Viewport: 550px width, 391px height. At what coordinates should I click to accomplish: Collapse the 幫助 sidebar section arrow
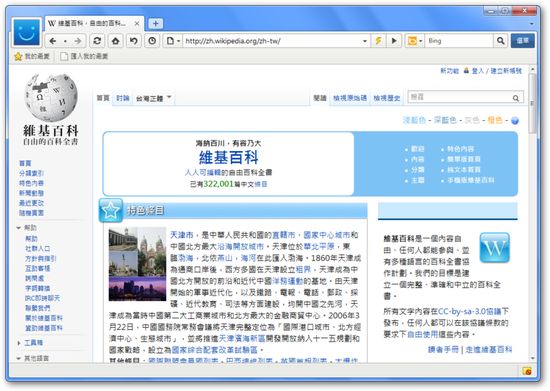pos(19,228)
